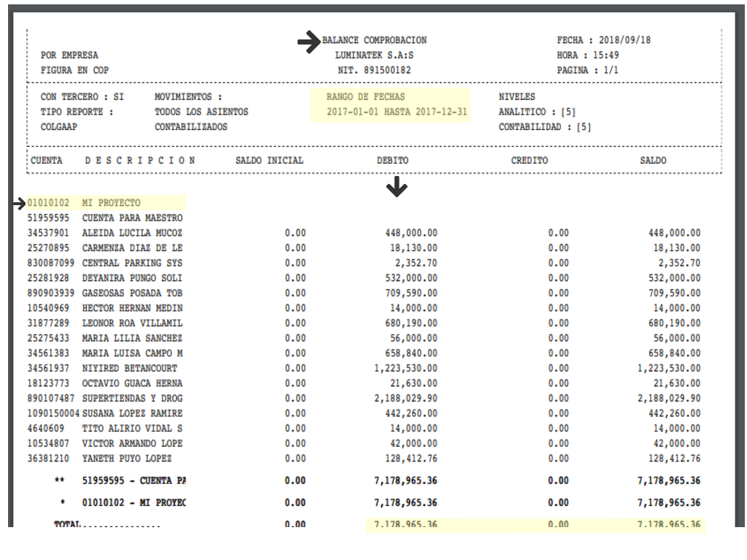The image size is (747, 560).
Task: Click the NIYIRED BETANCOURT row name
Action: pyautogui.click(x=129, y=369)
